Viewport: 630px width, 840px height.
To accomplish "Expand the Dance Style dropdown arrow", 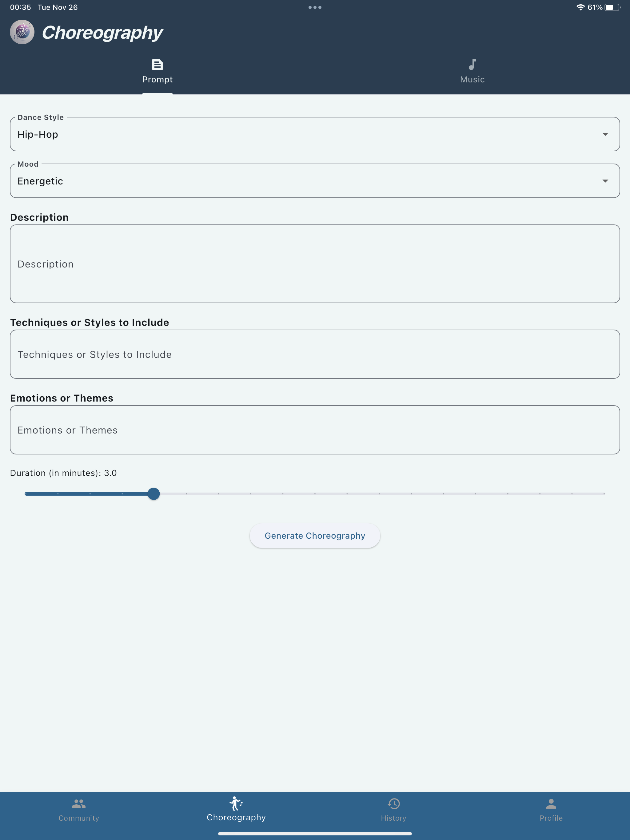I will coord(605,134).
